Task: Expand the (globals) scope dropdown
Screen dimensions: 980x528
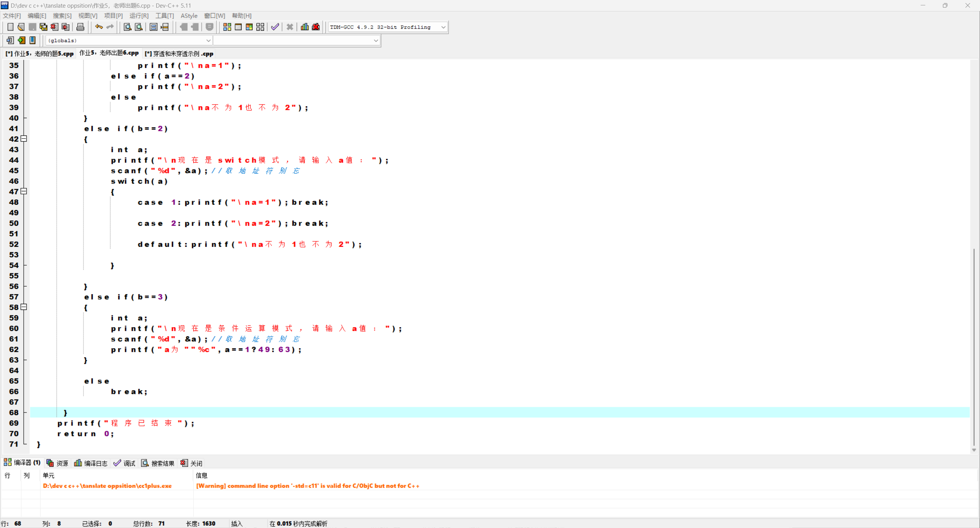Action: 208,41
